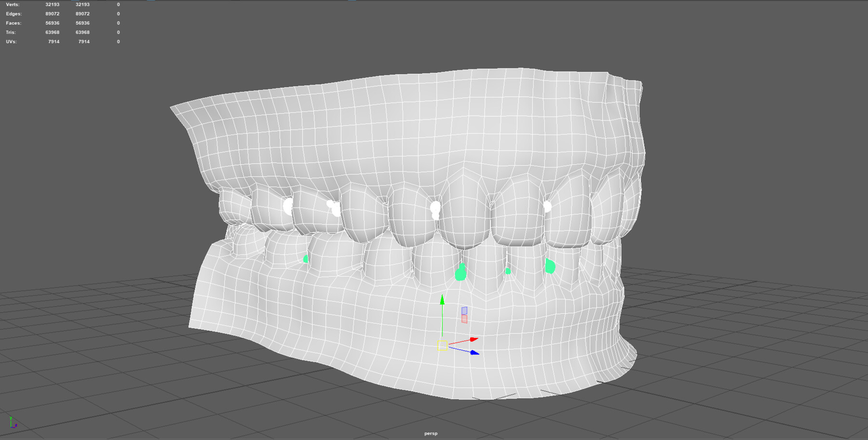Click the red plane handle on the manipulator
The image size is (868, 440).
[x=464, y=319]
